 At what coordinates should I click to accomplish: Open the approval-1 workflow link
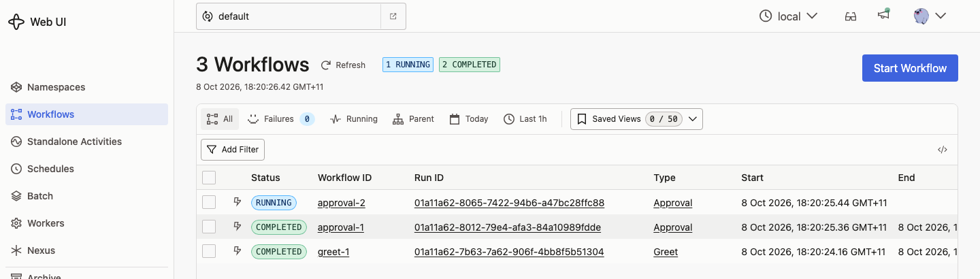341,227
